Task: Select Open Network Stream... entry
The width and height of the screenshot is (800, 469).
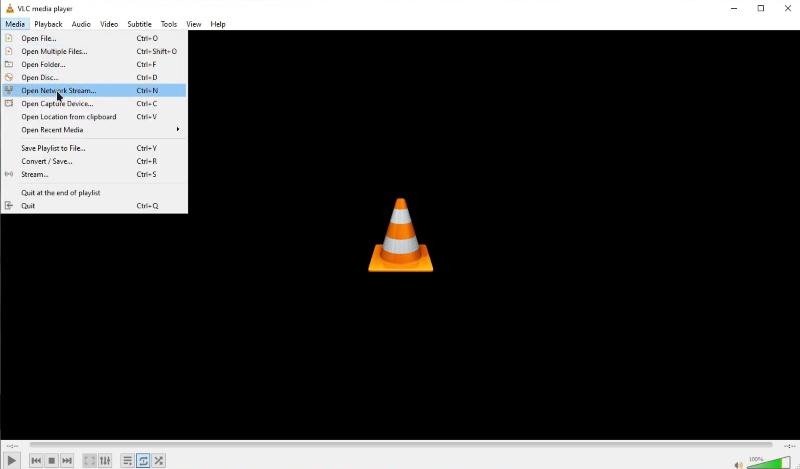Action: [94, 90]
